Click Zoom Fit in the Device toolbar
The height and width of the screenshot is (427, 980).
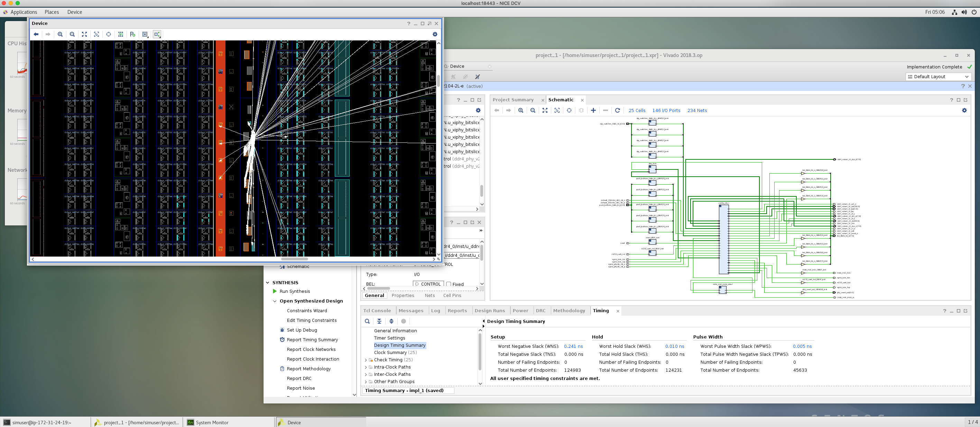point(84,34)
